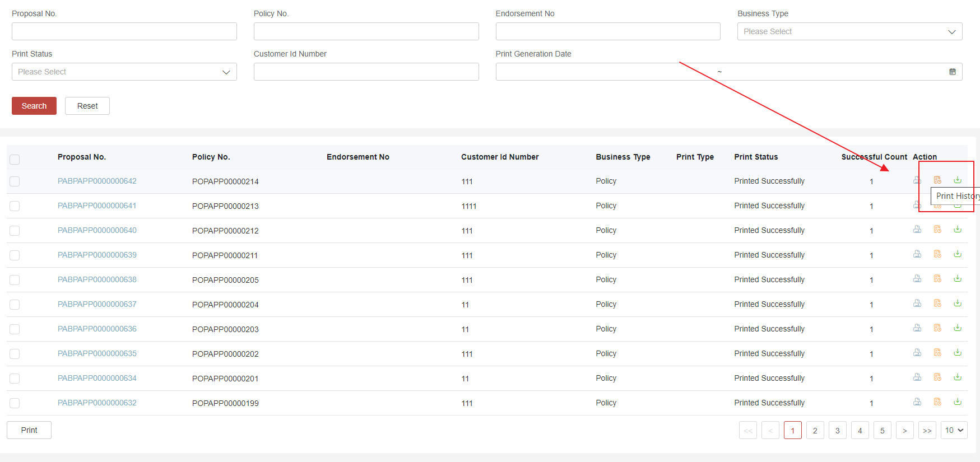The width and height of the screenshot is (980, 462).
Task: Select checkbox for proposal PABPAPP0000000637
Action: [15, 305]
